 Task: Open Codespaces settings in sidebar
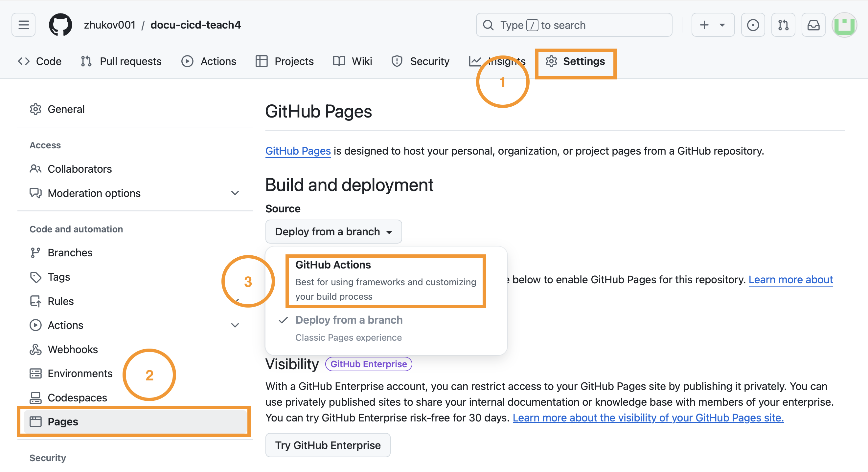(77, 397)
